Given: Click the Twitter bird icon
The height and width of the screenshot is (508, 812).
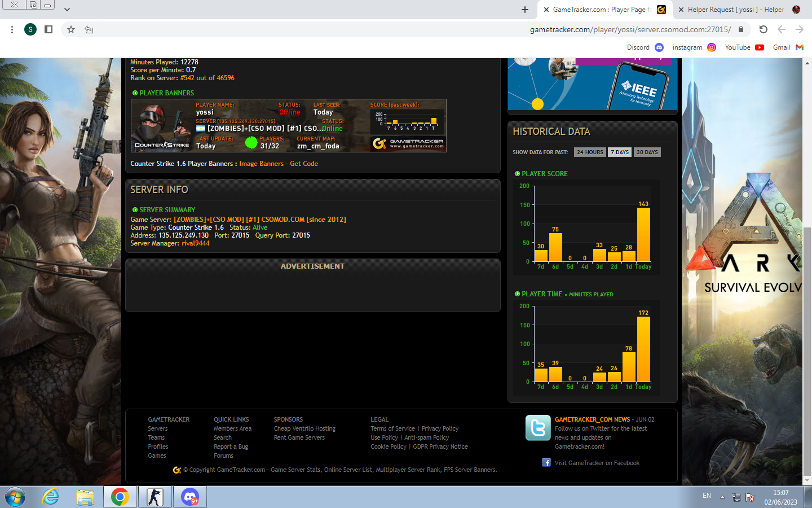Looking at the screenshot, I should pos(537,428).
